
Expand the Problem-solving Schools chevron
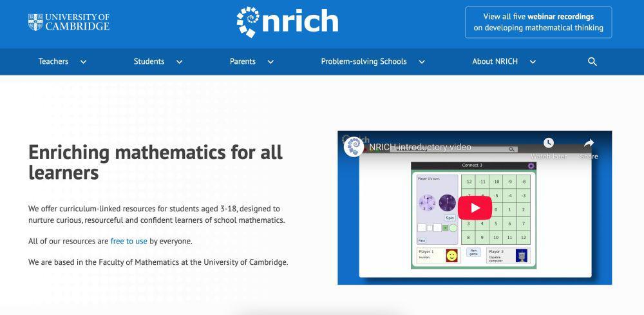coord(421,62)
